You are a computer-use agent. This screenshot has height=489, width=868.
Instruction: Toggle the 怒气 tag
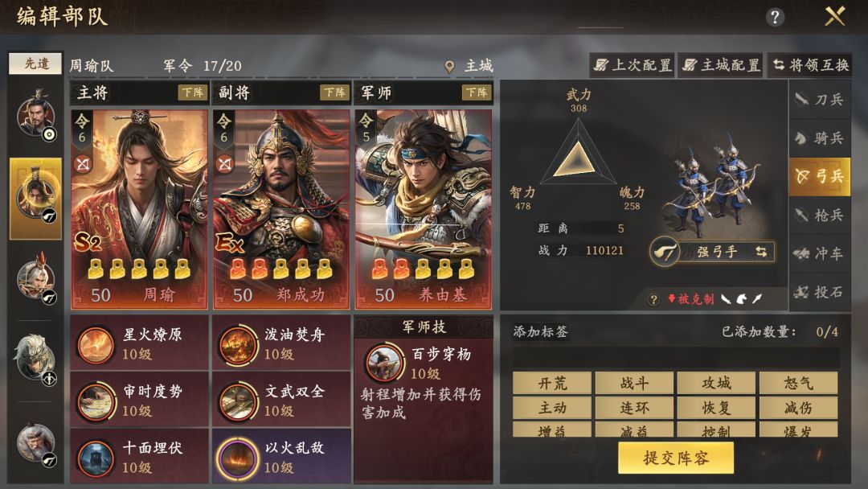click(798, 383)
